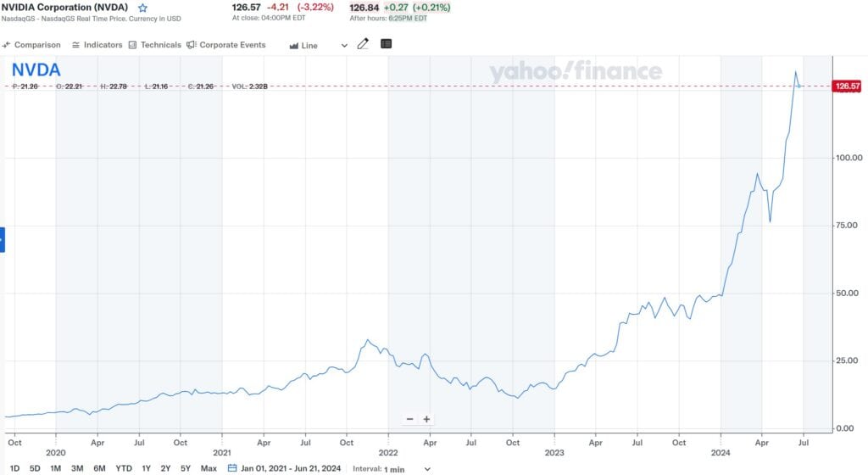Show Corporate Events on chart

click(x=226, y=45)
